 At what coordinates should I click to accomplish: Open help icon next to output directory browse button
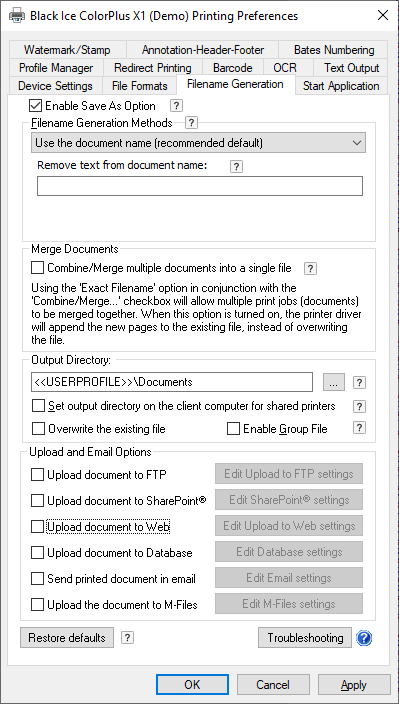359,383
